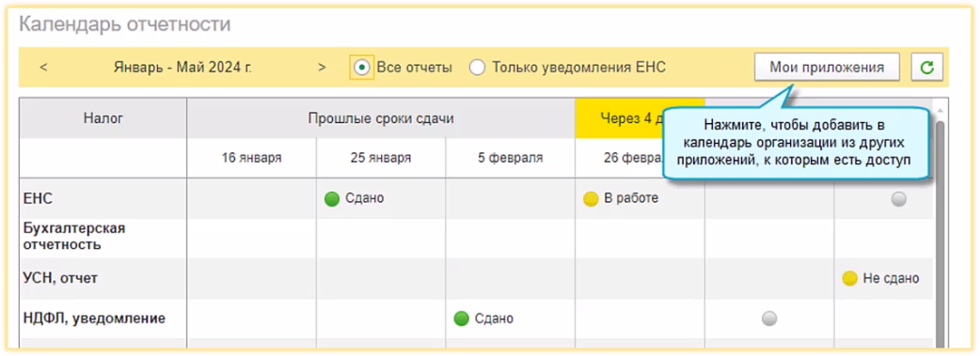The image size is (980, 356).
Task: Open the УСН, отчет row label
Action: (60, 279)
